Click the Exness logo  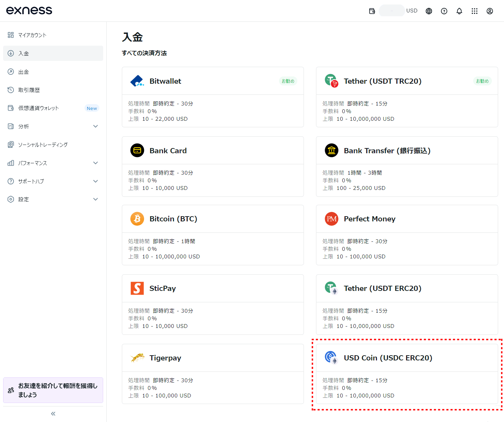[x=29, y=10]
